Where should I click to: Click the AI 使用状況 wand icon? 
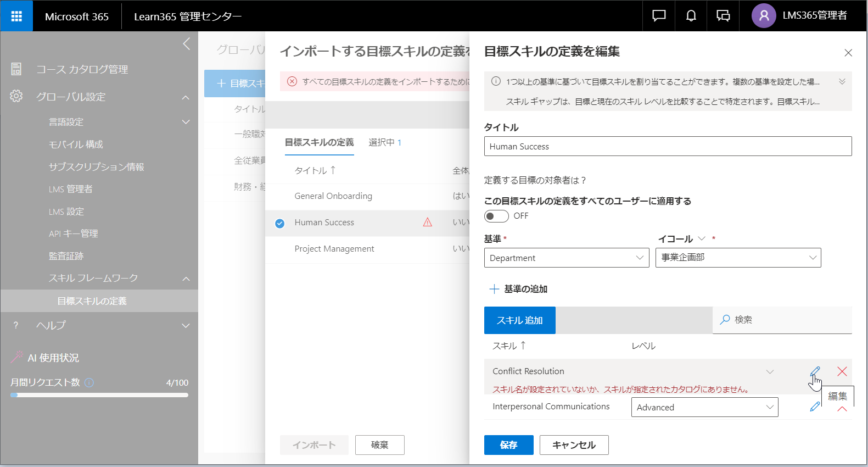17,357
